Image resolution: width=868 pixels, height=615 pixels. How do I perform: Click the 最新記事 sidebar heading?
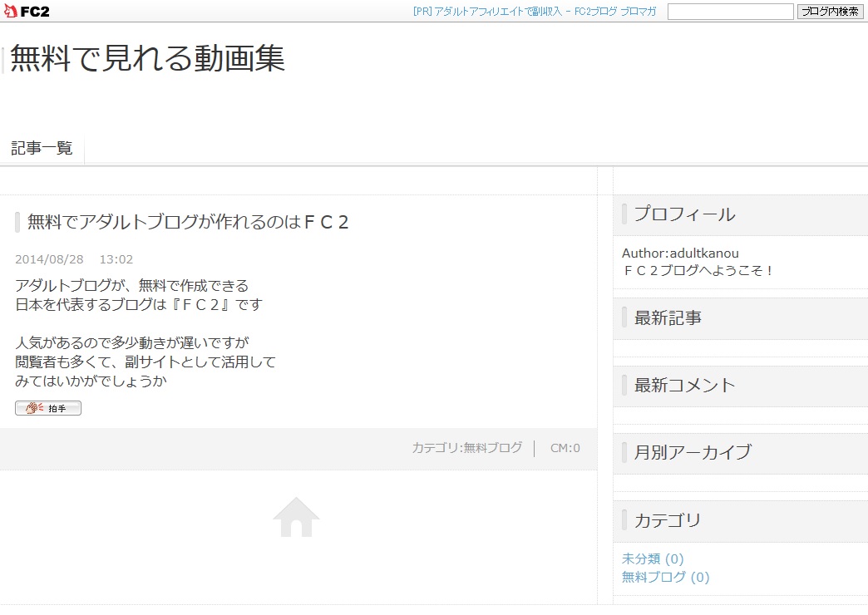pyautogui.click(x=668, y=317)
